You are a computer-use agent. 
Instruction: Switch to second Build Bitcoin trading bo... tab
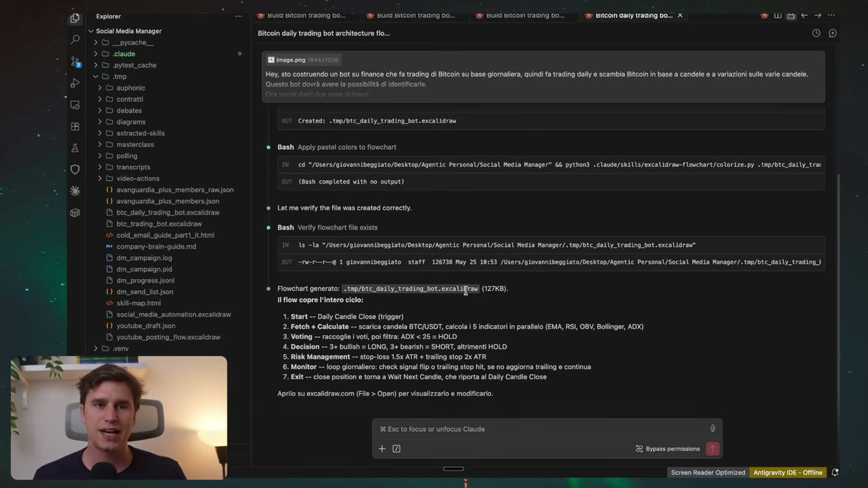pos(415,15)
